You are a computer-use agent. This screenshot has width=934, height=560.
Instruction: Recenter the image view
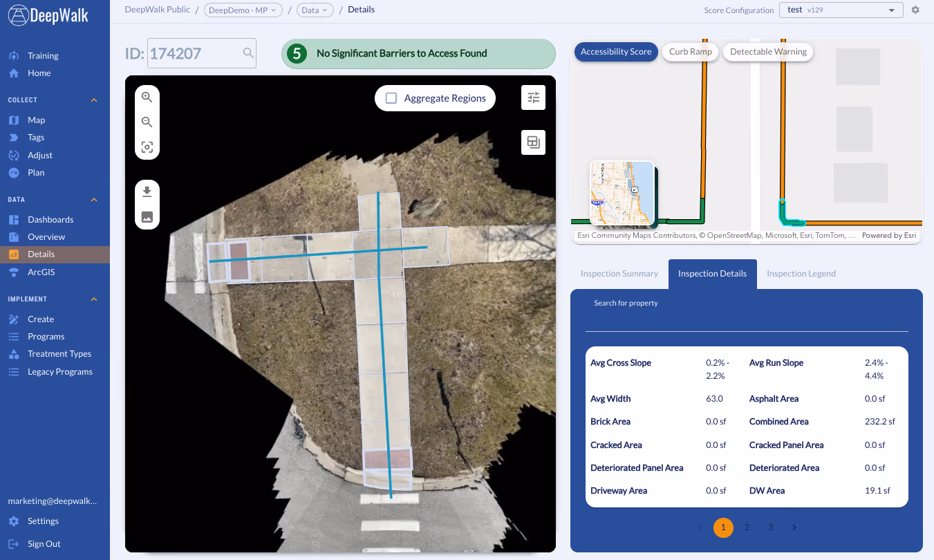(147, 147)
